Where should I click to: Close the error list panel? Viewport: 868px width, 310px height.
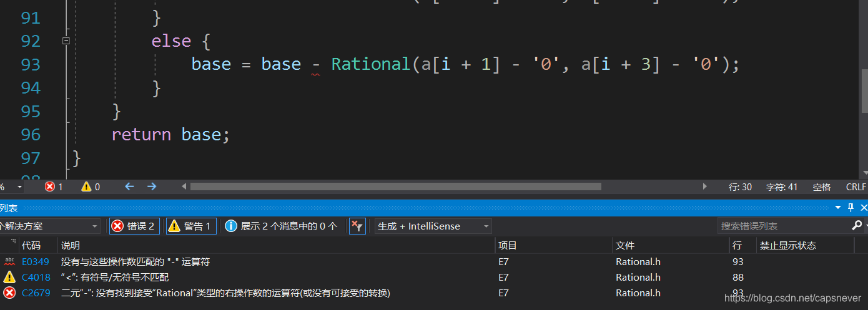(864, 208)
